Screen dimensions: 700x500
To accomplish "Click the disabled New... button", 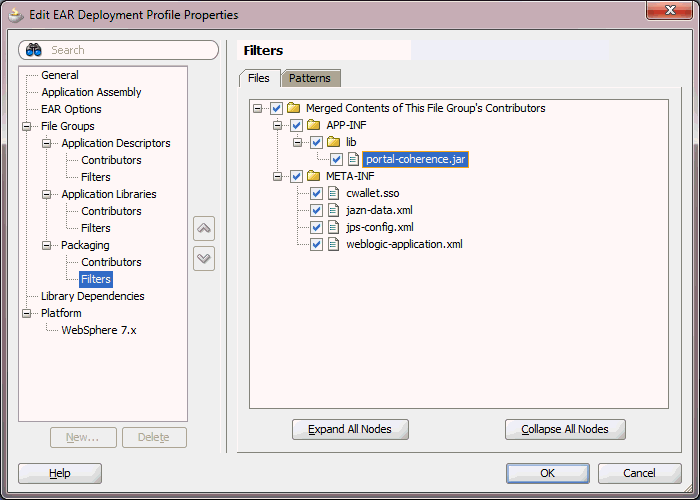I will point(83,437).
